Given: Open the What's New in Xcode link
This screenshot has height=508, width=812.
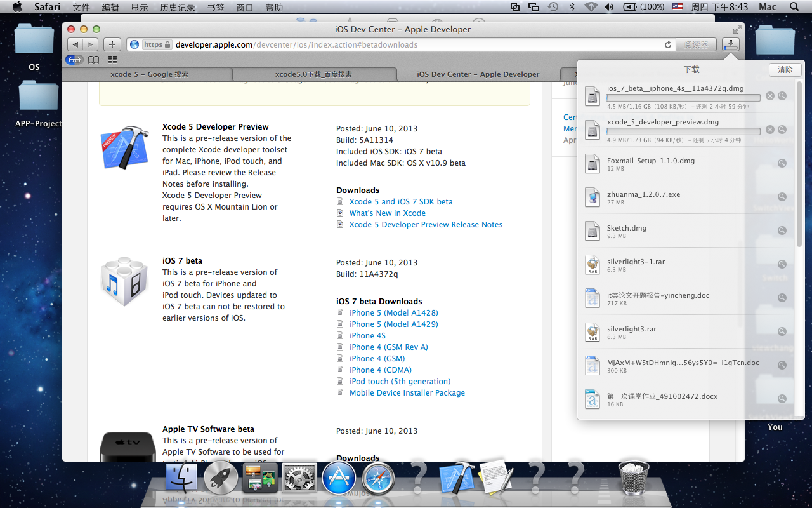Looking at the screenshot, I should [x=388, y=213].
